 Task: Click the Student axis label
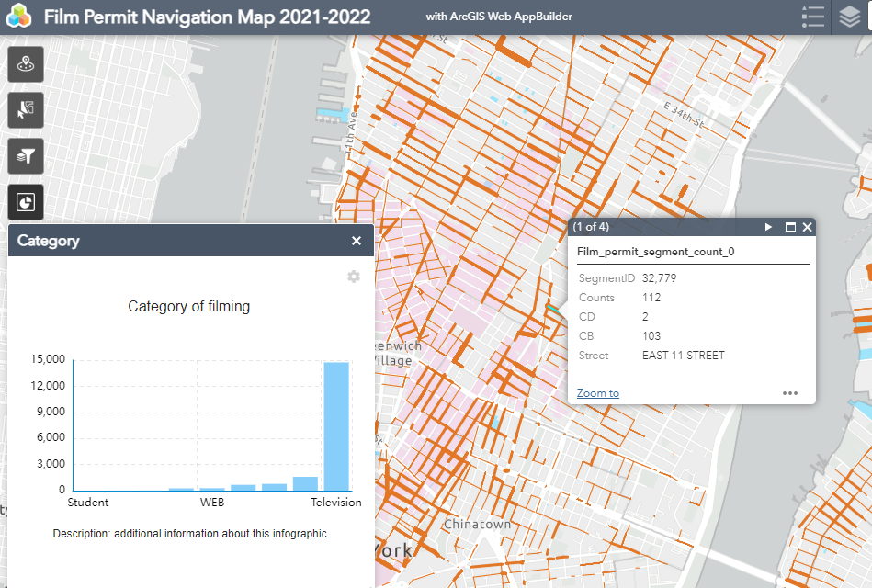coord(88,503)
